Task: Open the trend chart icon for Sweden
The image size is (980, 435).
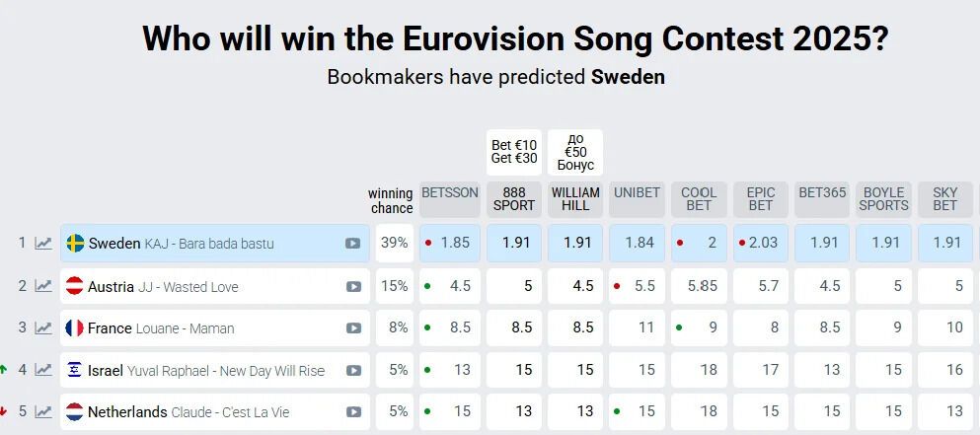Action: pyautogui.click(x=43, y=244)
